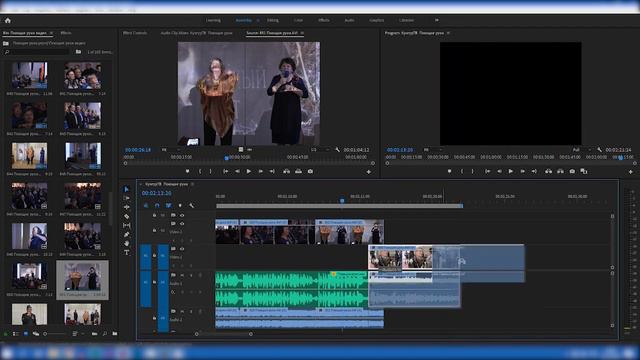Select the Selection tool in timeline toolbar

click(x=127, y=189)
